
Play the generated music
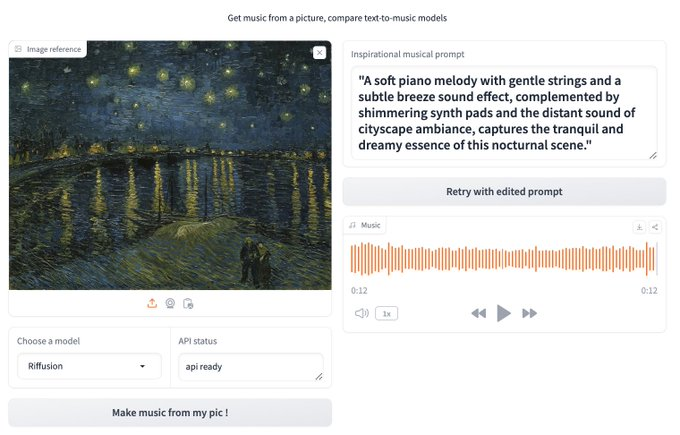504,313
